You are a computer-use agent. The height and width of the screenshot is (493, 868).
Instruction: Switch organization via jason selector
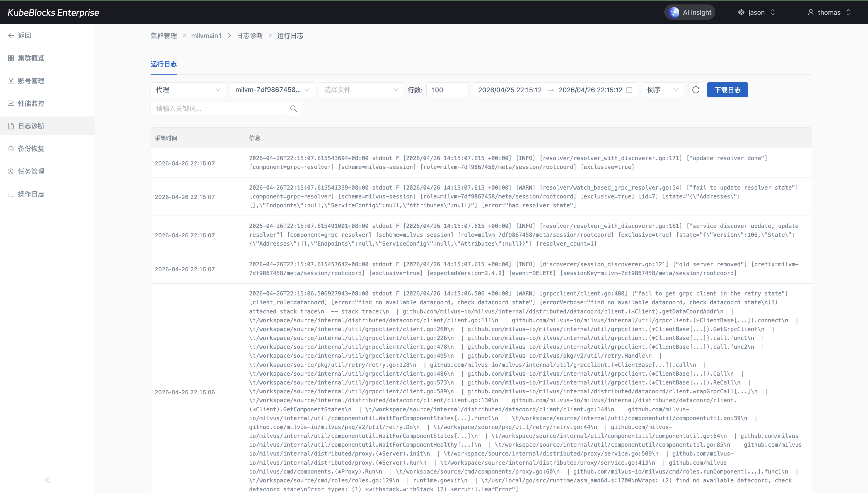point(756,12)
